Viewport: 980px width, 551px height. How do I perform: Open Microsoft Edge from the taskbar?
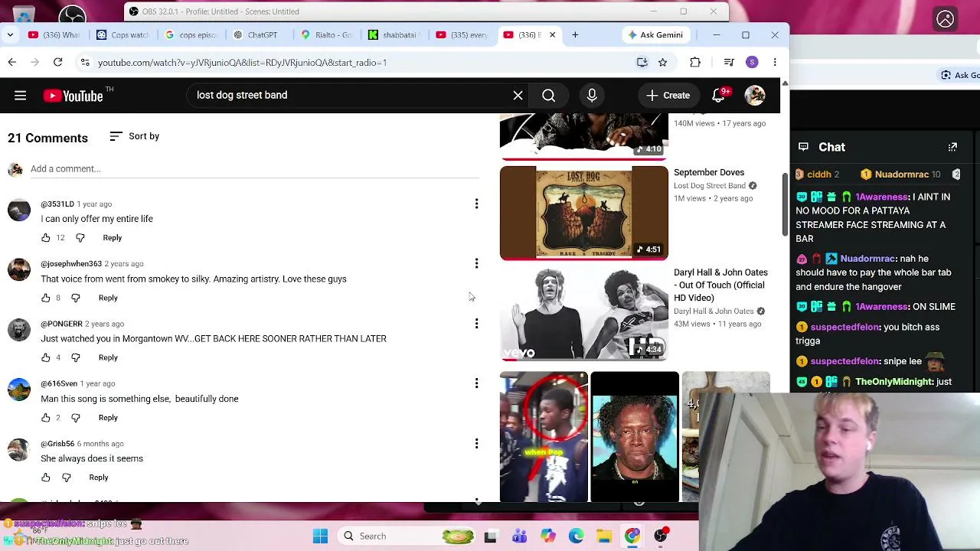tap(576, 536)
